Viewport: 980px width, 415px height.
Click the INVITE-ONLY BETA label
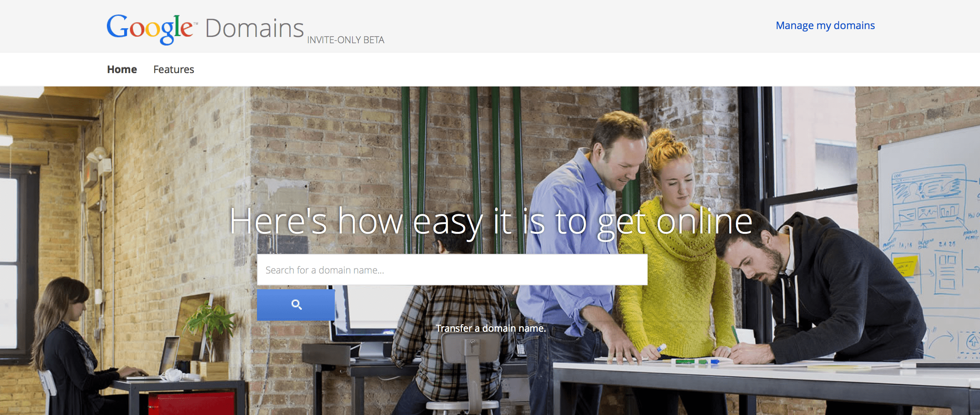point(346,40)
